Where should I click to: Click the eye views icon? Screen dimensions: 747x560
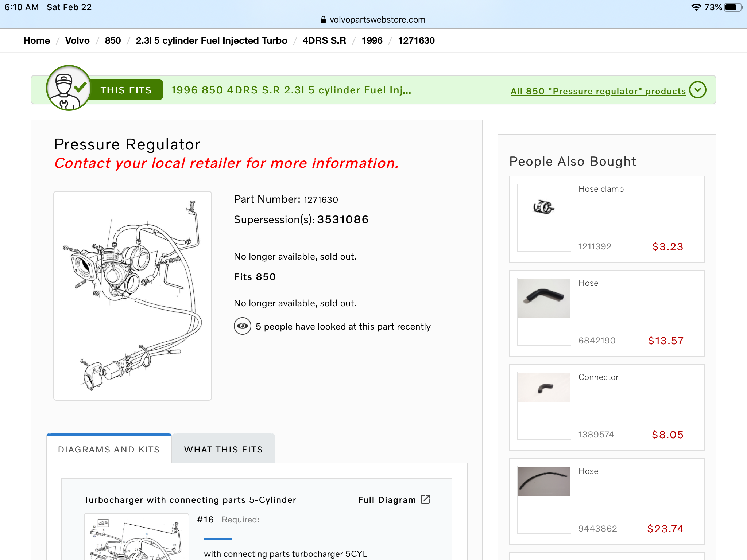(x=242, y=326)
